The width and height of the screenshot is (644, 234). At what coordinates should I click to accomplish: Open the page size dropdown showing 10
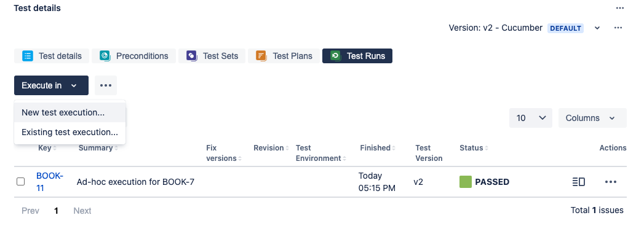click(531, 118)
